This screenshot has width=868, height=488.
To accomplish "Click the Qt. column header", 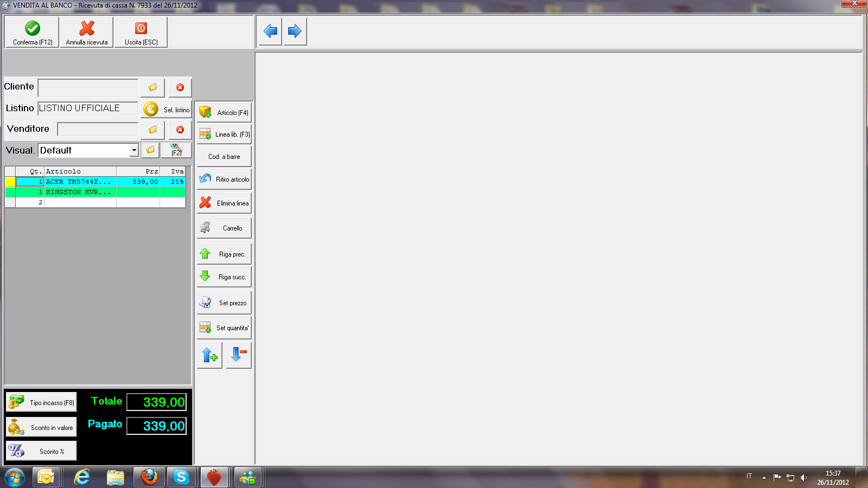I will tap(30, 171).
